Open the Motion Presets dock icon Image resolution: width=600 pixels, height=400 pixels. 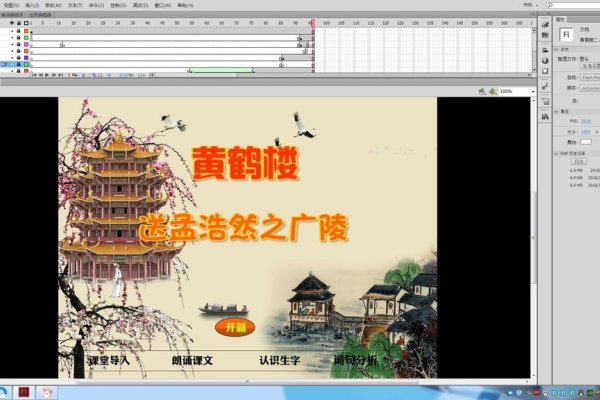click(545, 116)
